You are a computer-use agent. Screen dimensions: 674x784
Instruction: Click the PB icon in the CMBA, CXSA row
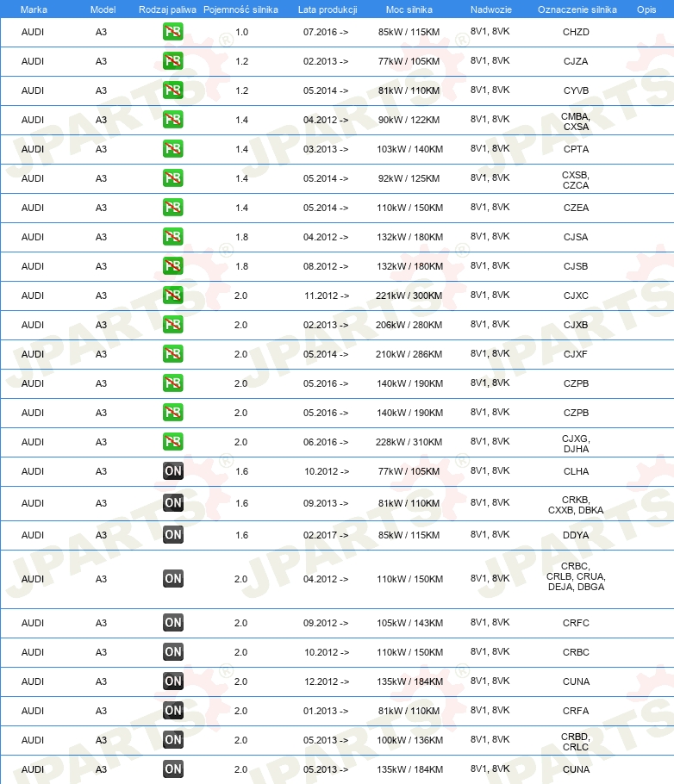point(172,120)
